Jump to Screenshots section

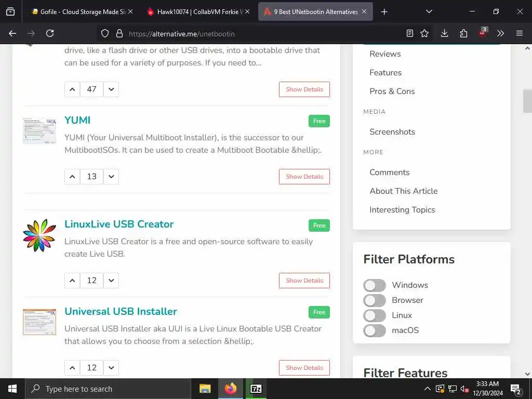point(392,131)
